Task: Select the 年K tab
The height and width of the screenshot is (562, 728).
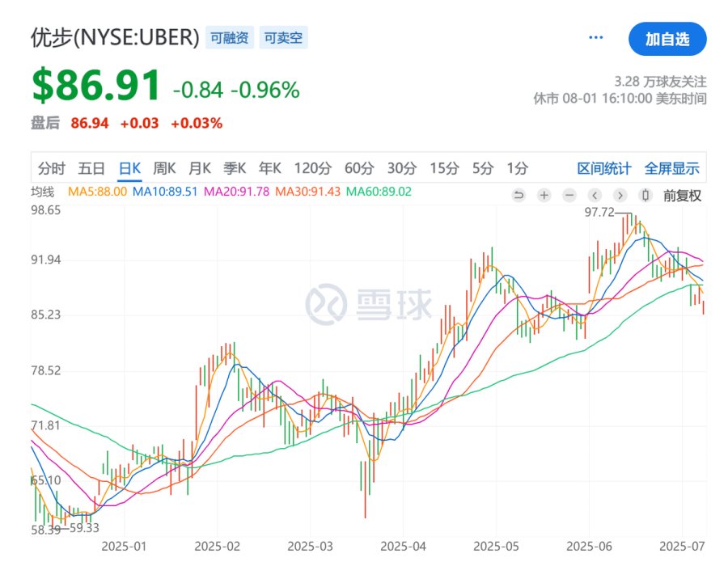Action: point(269,168)
